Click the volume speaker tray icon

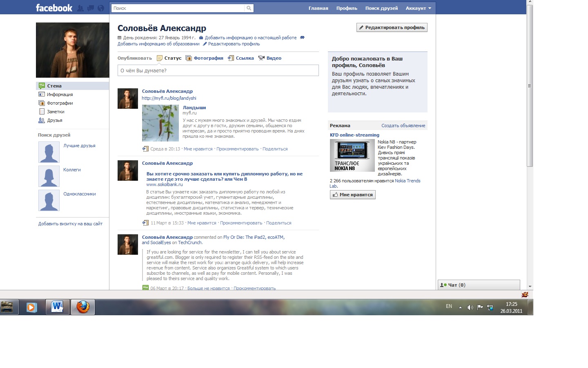pos(470,307)
